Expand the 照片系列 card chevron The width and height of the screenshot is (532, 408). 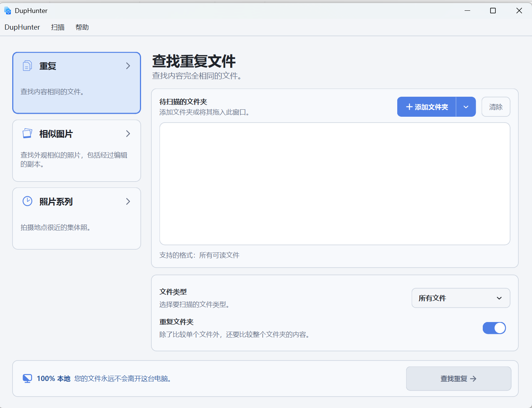tap(128, 201)
